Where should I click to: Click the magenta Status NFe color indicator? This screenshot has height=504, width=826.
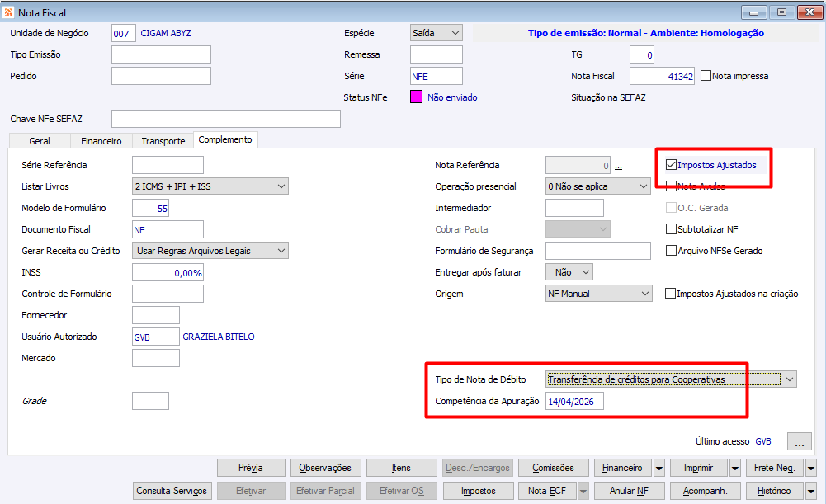tap(416, 97)
